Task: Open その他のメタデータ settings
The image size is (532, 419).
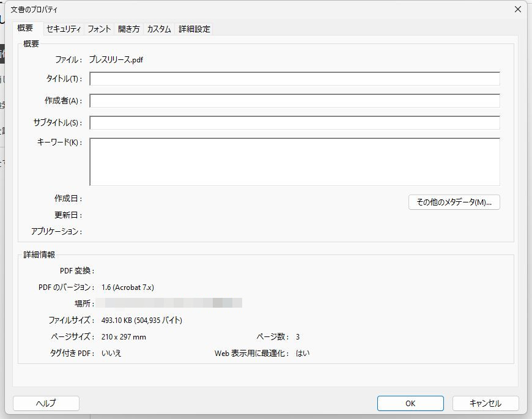Action: (455, 202)
